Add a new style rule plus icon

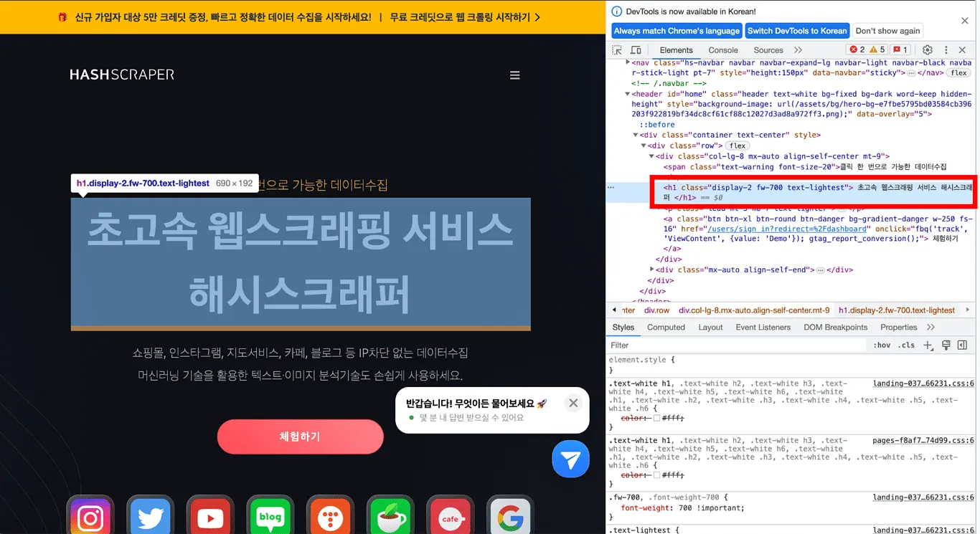[928, 345]
